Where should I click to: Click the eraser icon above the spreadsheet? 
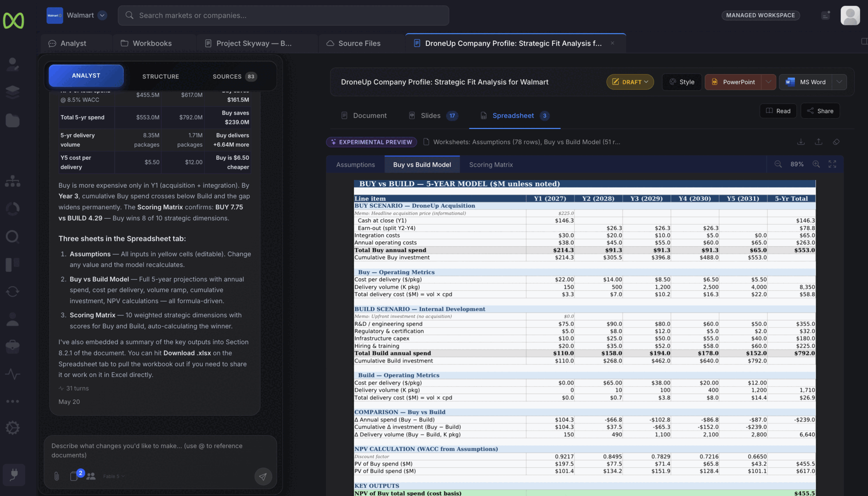(x=836, y=142)
